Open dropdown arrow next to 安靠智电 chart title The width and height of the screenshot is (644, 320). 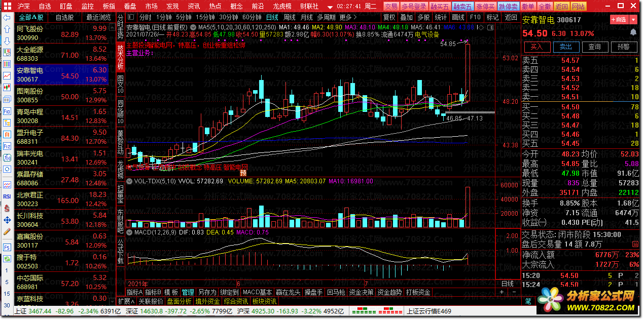(194, 27)
